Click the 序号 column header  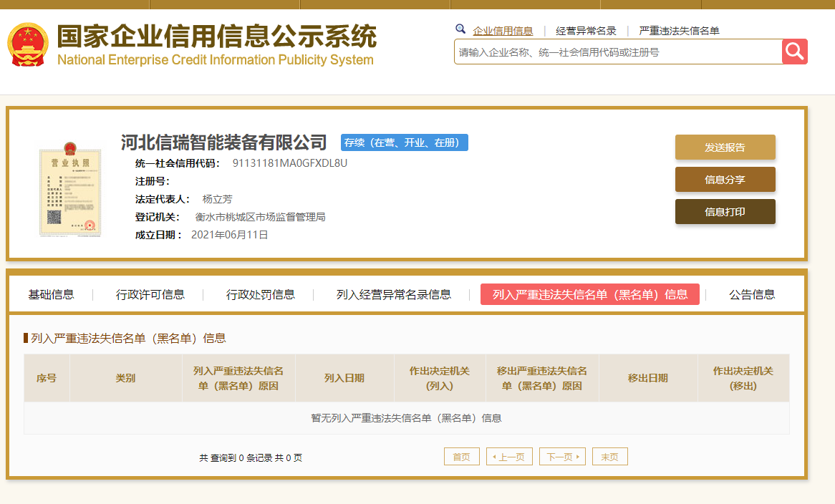(47, 378)
